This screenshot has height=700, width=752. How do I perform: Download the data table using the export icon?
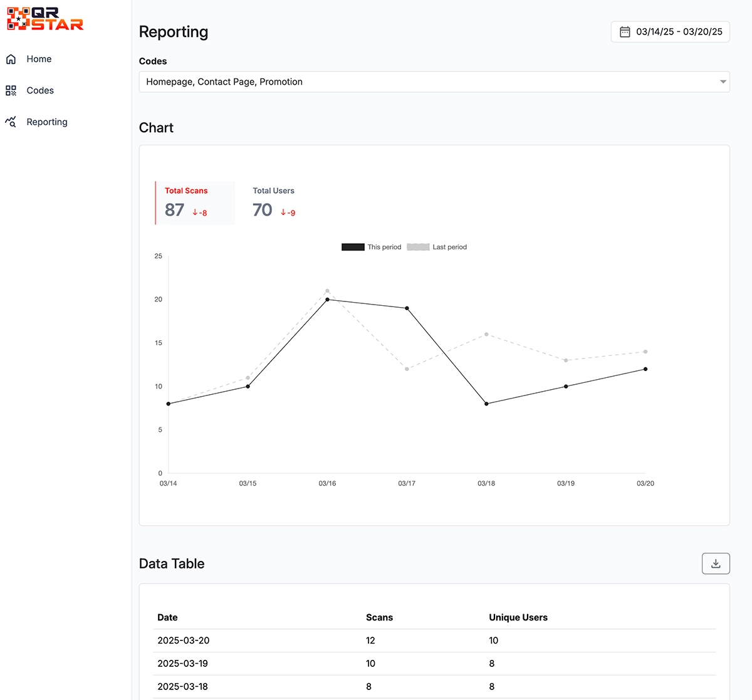click(x=716, y=563)
